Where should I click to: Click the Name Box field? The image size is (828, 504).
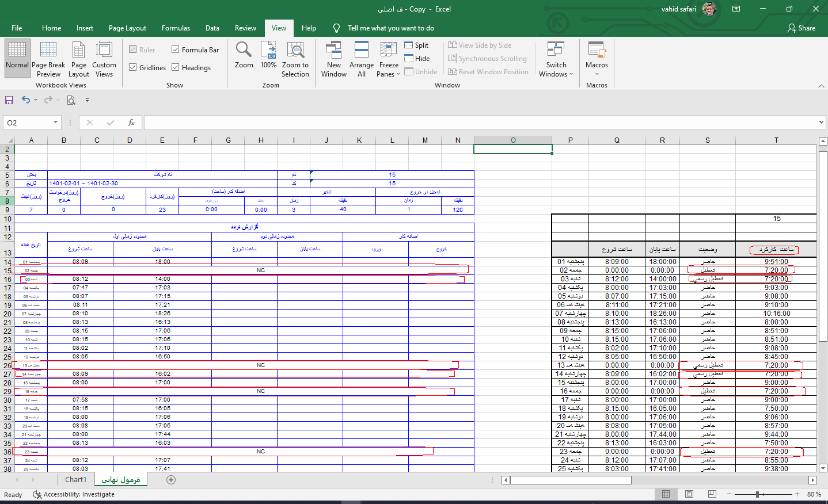pyautogui.click(x=28, y=123)
